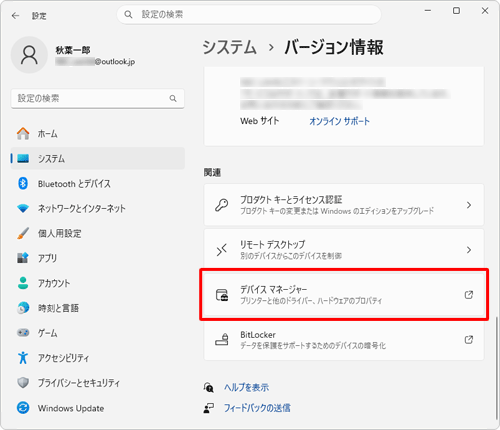Open Windows Update section

(x=97, y=408)
